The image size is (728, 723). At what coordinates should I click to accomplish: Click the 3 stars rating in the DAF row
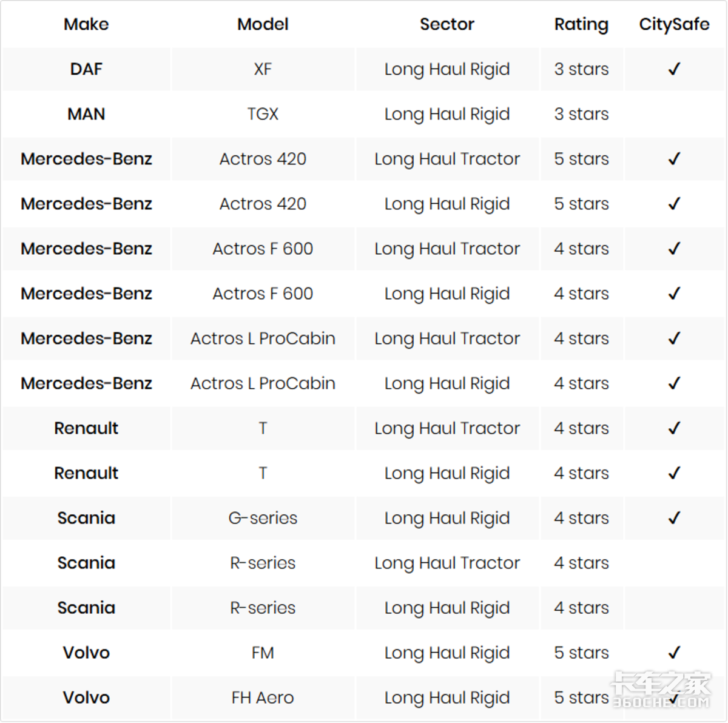(581, 69)
